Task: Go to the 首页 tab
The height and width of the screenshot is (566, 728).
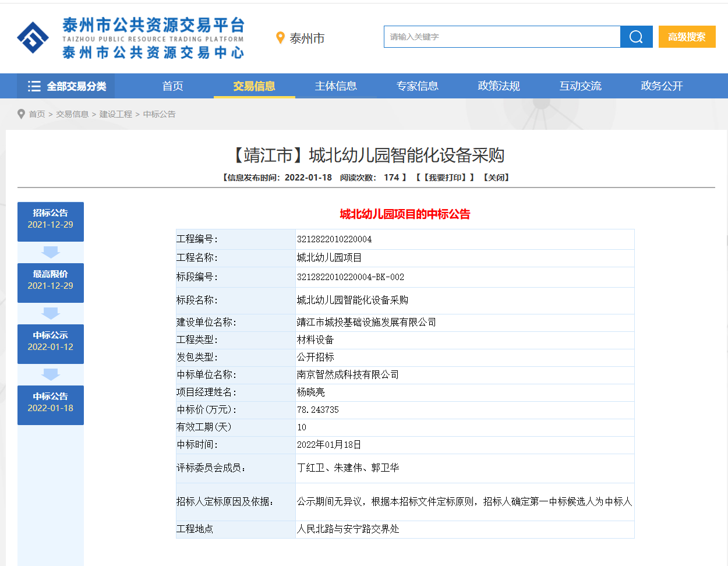Action: coord(173,86)
